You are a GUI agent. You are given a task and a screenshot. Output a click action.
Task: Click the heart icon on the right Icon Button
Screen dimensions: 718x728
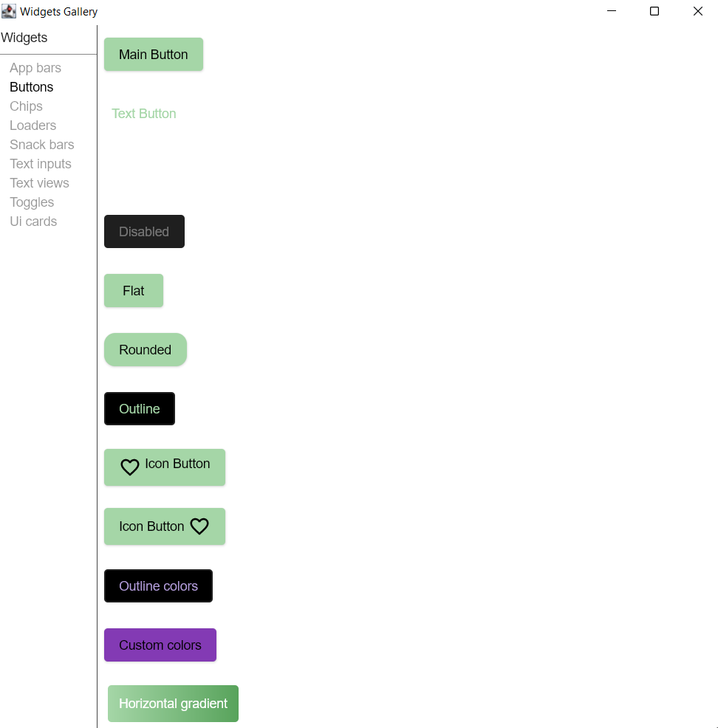tap(199, 526)
